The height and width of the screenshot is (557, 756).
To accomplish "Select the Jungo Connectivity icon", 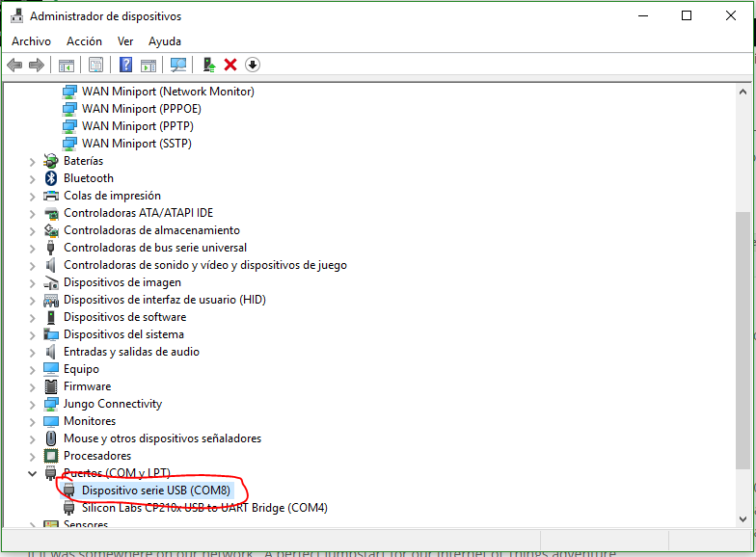I will 50,404.
